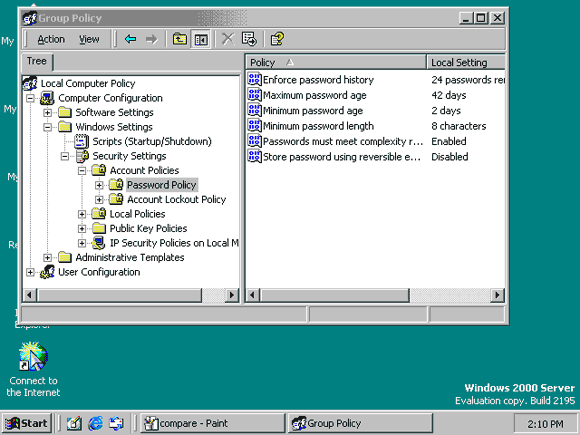Viewport: 580px width, 435px height.
Task: Click the Computer Configuration icon
Action: click(47, 98)
